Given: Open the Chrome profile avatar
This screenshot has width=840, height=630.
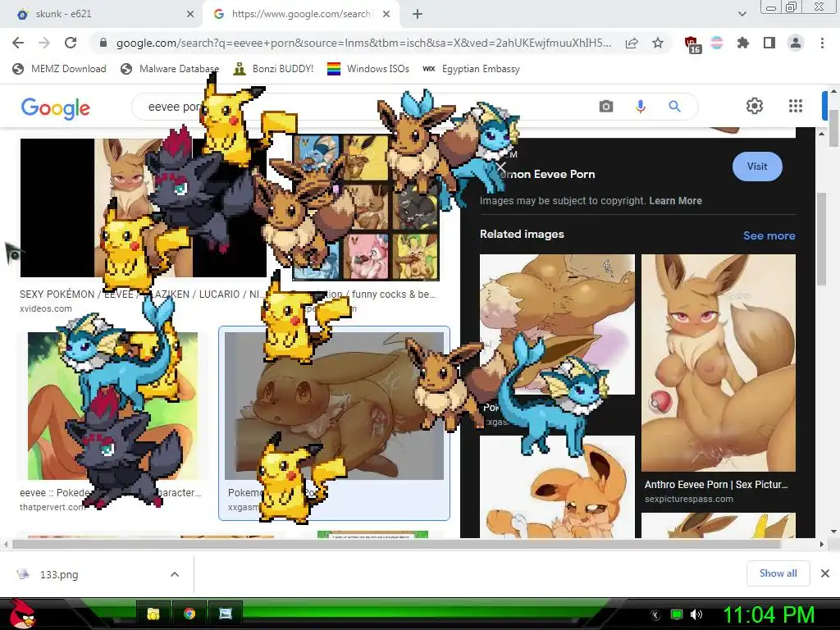Looking at the screenshot, I should click(x=796, y=43).
